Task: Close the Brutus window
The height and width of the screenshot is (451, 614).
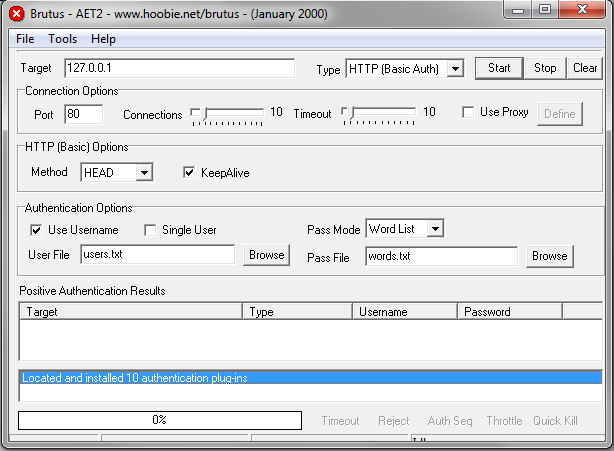Action: [582, 9]
